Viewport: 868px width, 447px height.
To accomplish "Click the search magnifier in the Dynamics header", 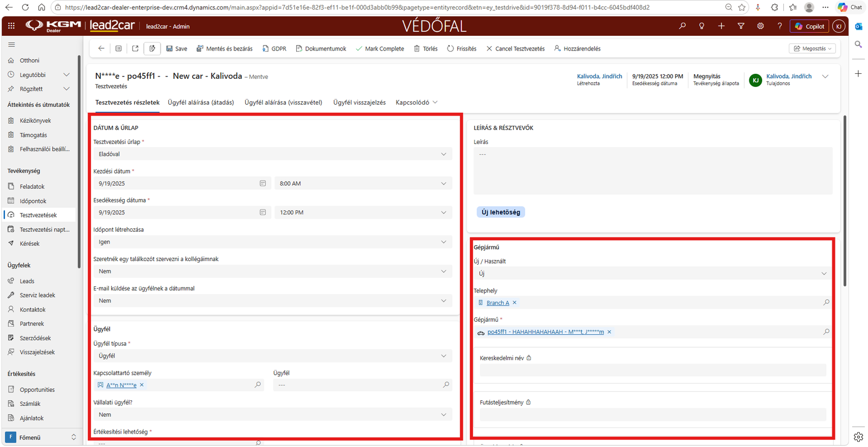I will click(682, 26).
